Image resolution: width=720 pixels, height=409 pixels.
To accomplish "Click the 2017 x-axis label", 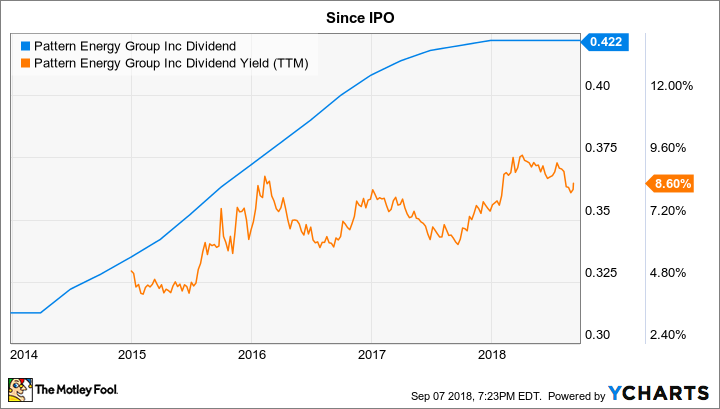I will [372, 354].
